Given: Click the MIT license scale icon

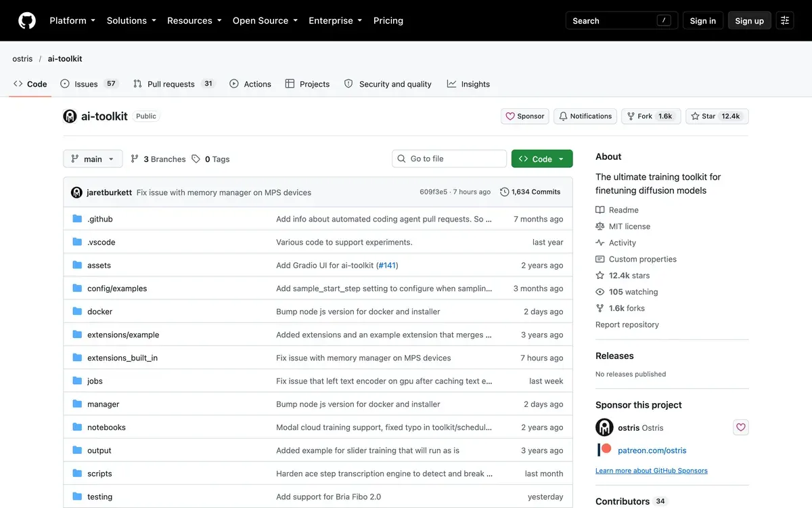Looking at the screenshot, I should pos(600,226).
